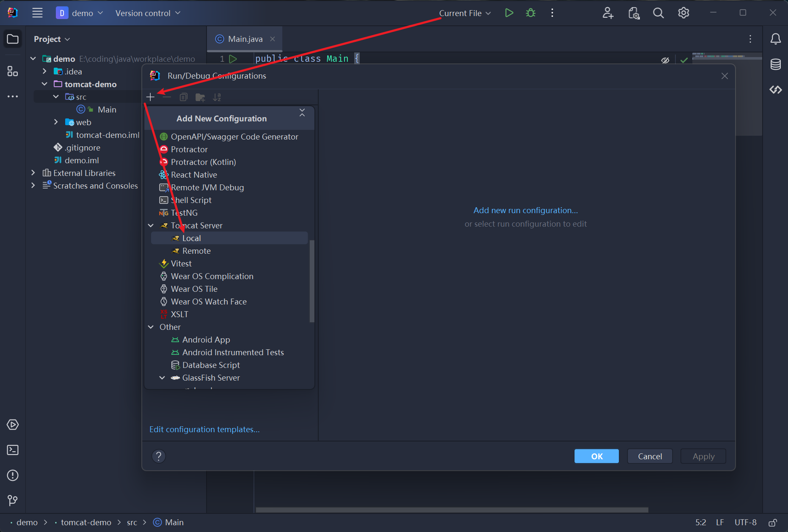Open the Structure tool window icon
Image resolution: width=788 pixels, height=532 pixels.
[x=13, y=71]
